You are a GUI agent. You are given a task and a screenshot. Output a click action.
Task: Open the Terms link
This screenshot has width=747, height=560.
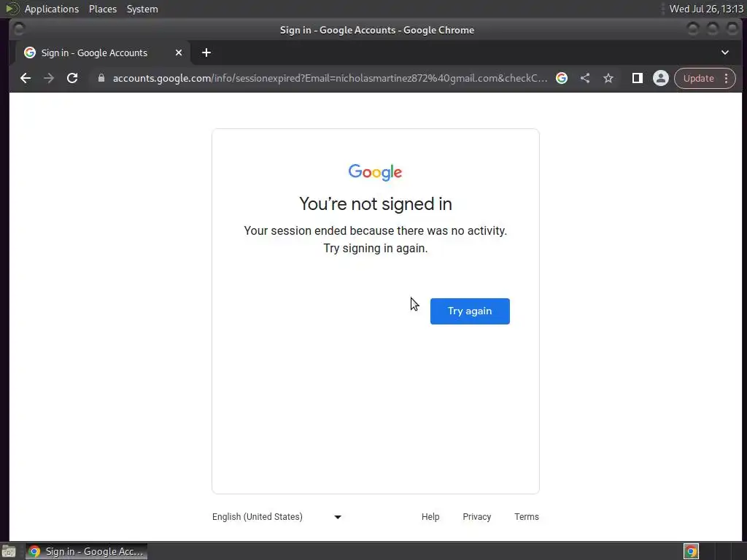[527, 517]
